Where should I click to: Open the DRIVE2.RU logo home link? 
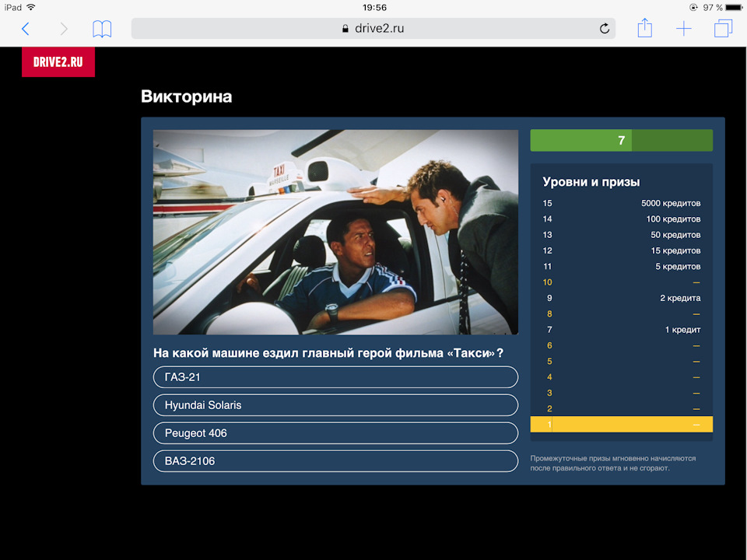coord(58,62)
